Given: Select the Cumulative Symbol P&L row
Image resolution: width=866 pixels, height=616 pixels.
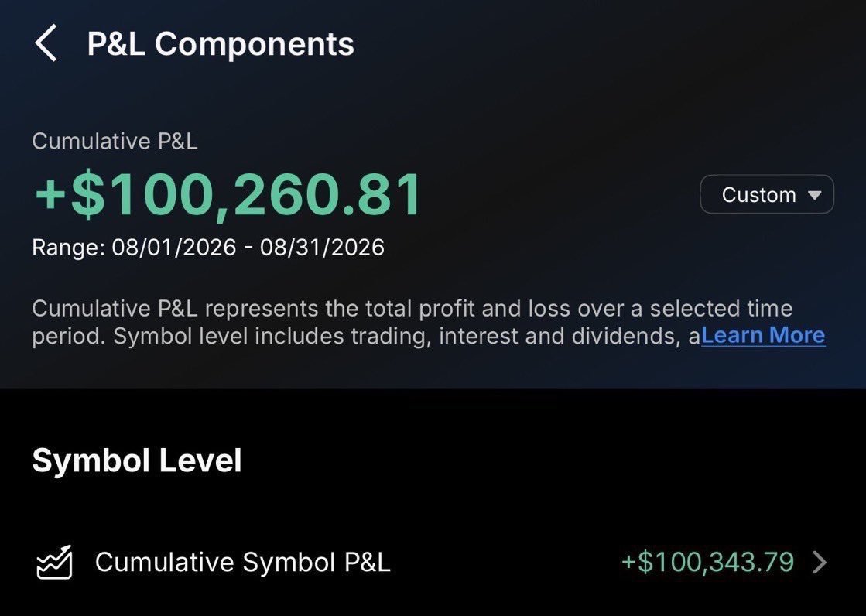Looking at the screenshot, I should [433, 563].
